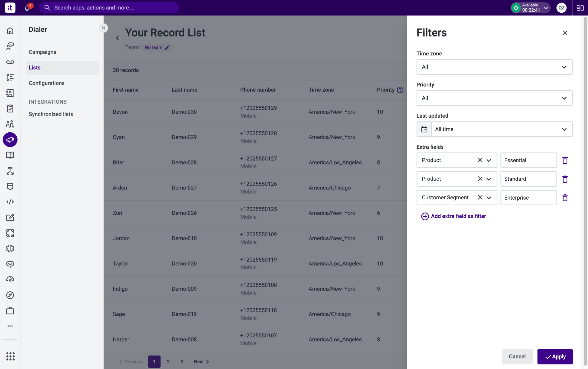Cancel the filter changes

pos(517,357)
